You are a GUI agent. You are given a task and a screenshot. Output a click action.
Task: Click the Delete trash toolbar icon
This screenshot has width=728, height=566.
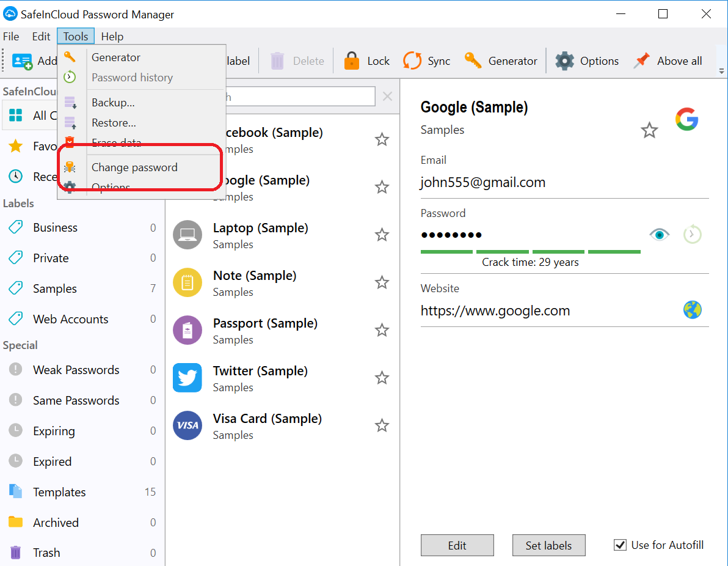(277, 61)
